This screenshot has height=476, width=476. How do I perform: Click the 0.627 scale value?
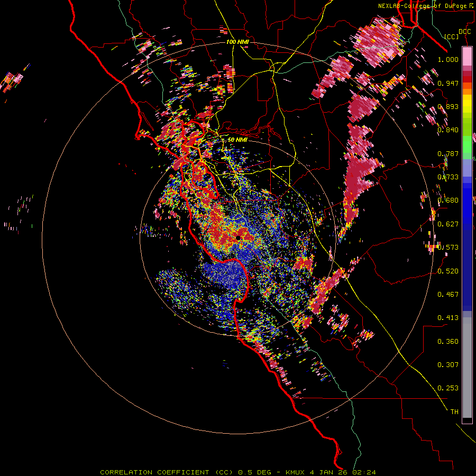click(448, 224)
